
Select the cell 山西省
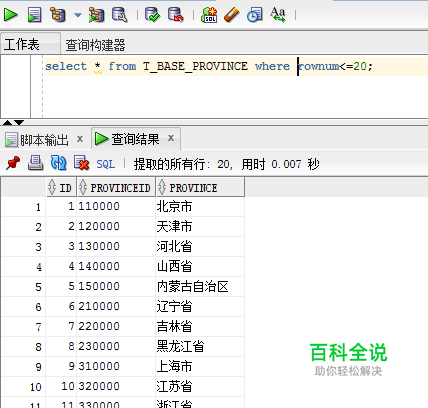click(200, 267)
